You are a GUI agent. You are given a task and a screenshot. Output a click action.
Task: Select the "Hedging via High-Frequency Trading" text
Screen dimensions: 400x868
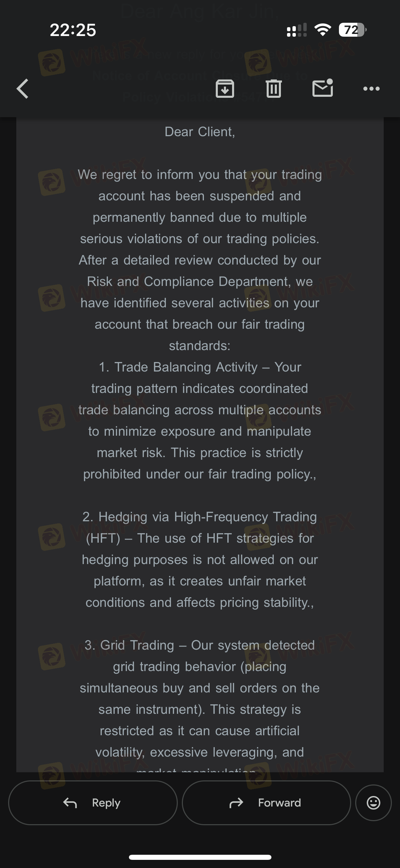(x=200, y=517)
